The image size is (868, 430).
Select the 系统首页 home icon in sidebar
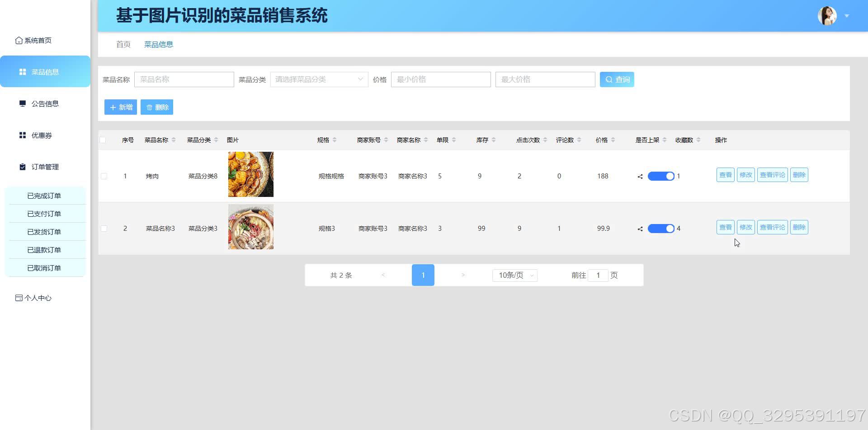19,40
